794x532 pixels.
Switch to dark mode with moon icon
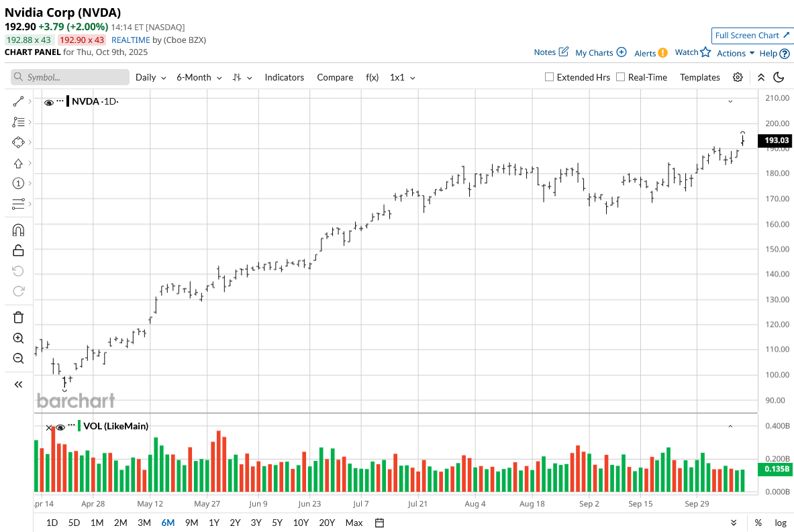point(779,77)
